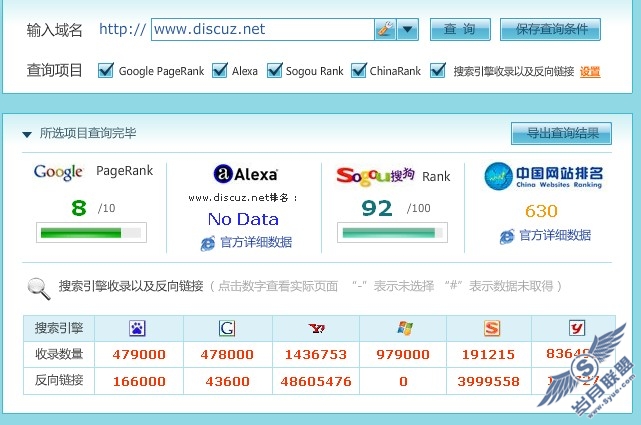Image resolution: width=641 pixels, height=425 pixels.
Task: Click the Alexa logo
Action: pos(245,174)
